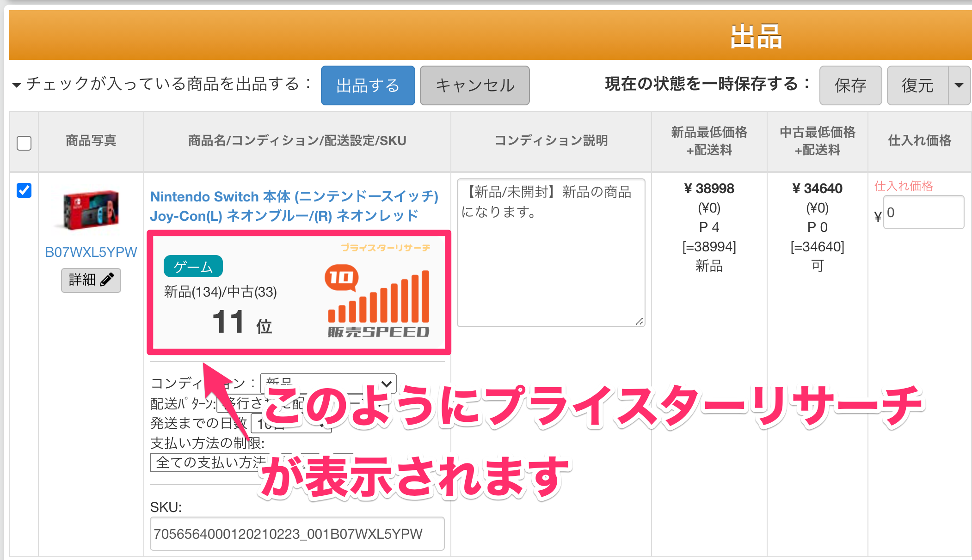Click the 商品写真 column header

click(x=91, y=140)
